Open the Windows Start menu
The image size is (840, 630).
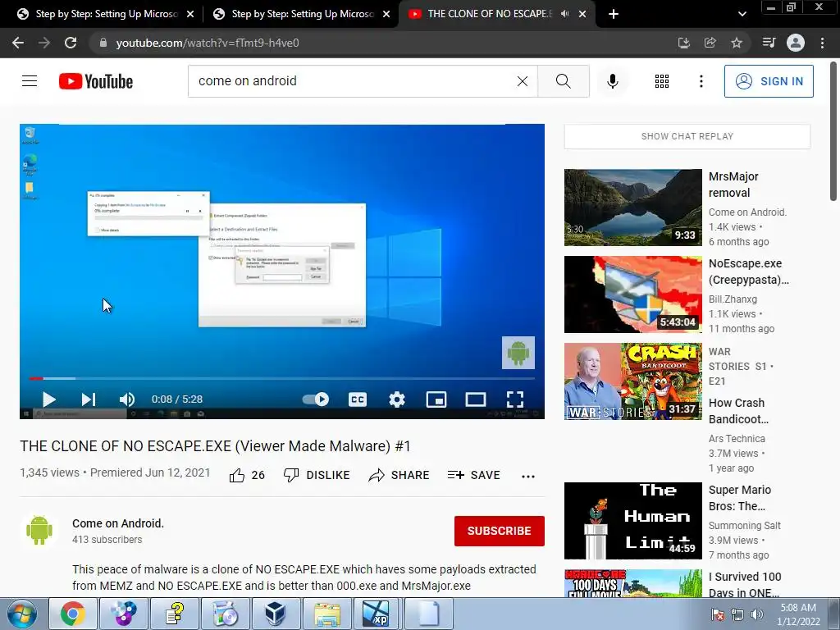(x=22, y=614)
